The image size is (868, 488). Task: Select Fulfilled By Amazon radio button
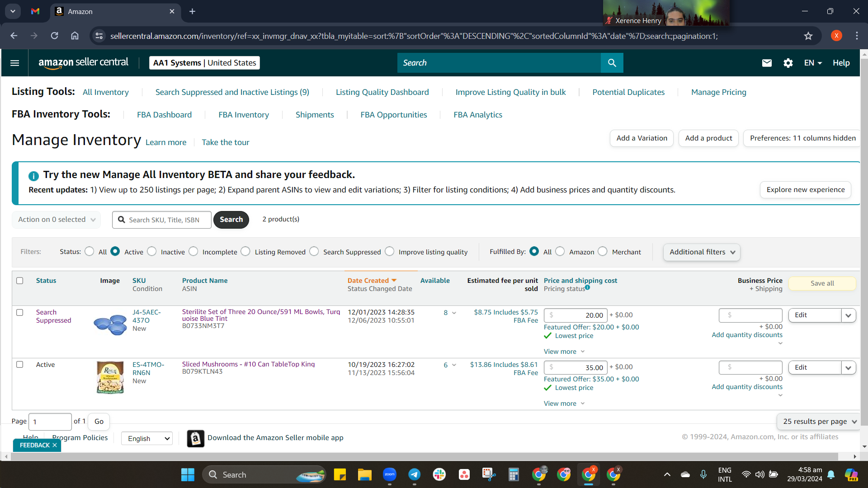[x=560, y=251]
